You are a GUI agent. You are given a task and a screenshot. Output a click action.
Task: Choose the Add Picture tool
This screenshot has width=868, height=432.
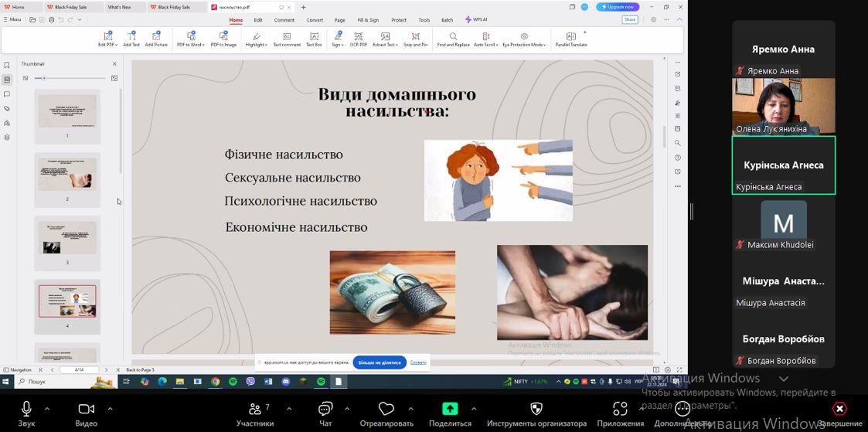156,39
